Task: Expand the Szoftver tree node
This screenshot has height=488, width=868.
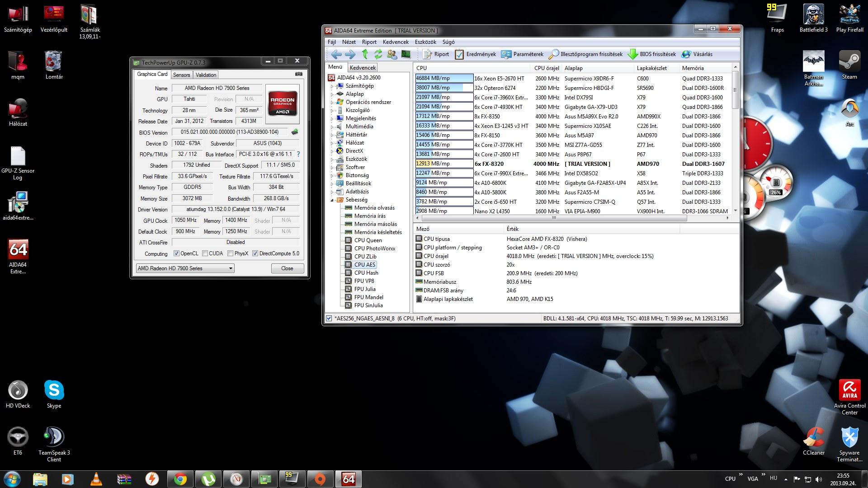Action: (331, 167)
